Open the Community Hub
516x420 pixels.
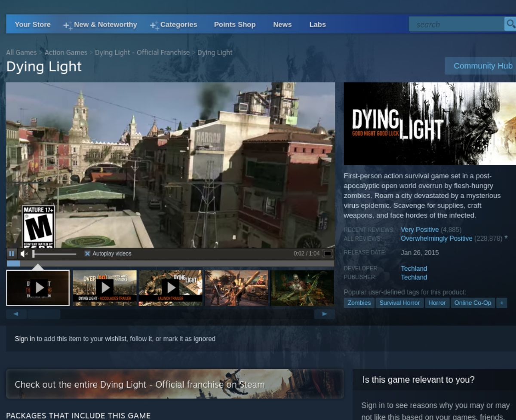point(482,66)
